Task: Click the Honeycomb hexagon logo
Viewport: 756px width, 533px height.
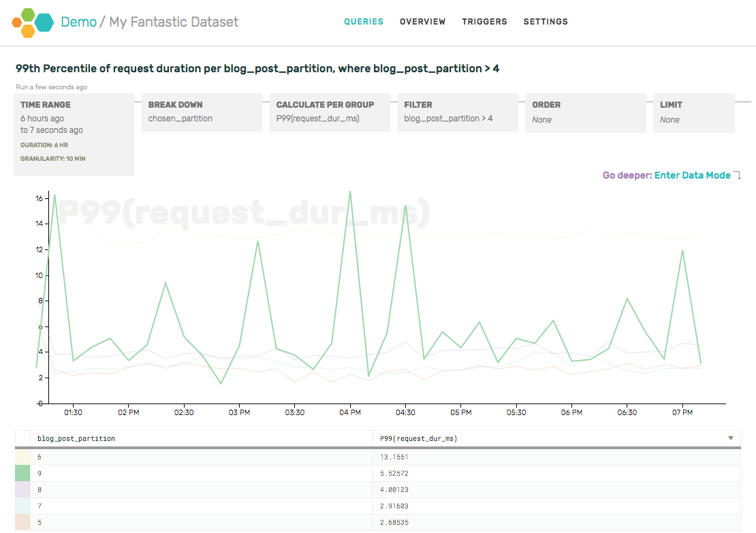Action: [x=33, y=22]
